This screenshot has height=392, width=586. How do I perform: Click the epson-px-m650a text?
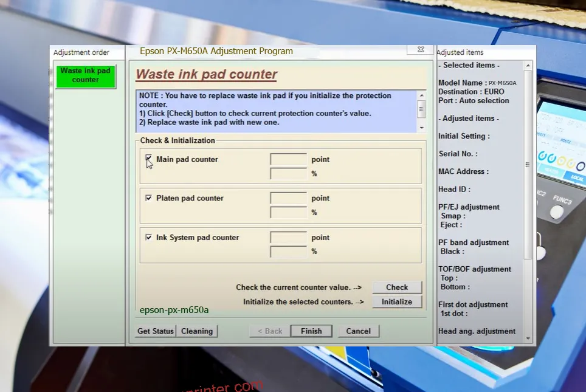174,310
